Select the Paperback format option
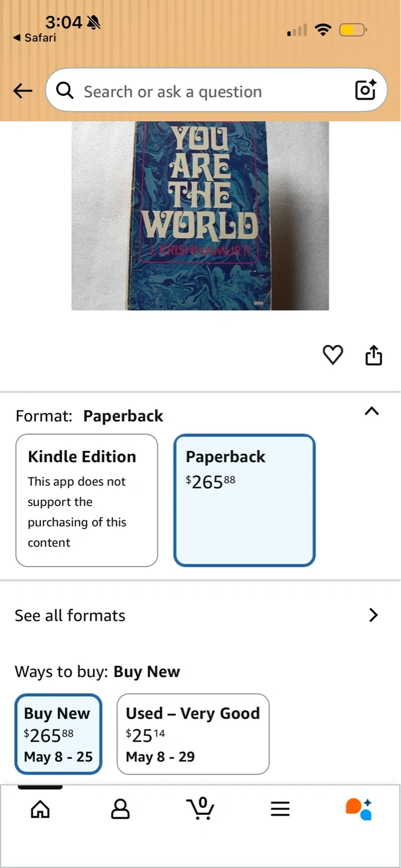 tap(244, 500)
